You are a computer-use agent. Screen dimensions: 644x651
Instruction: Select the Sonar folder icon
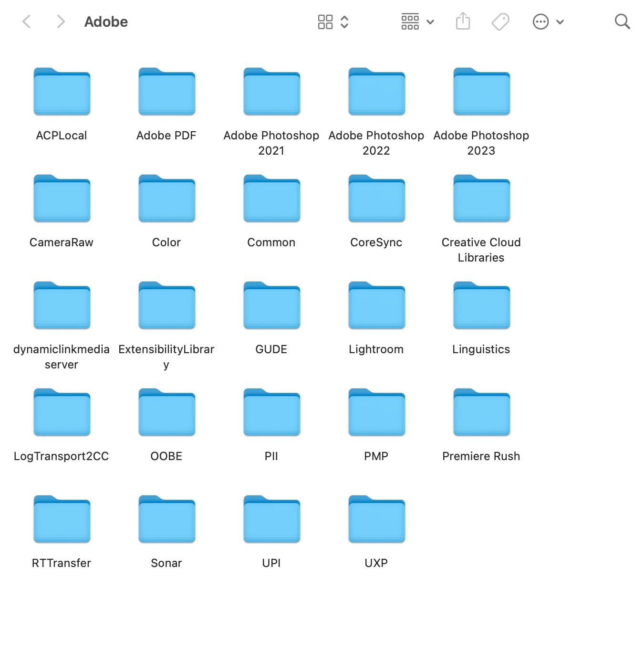[167, 519]
